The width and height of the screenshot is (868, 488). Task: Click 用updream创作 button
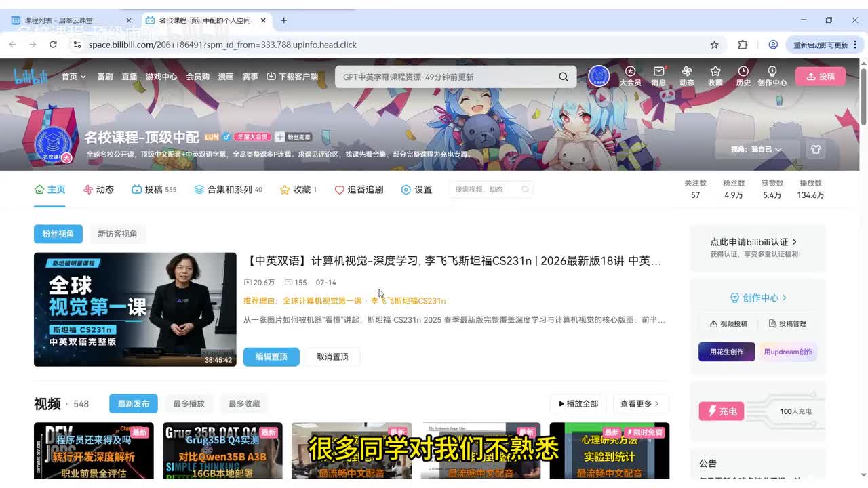(x=788, y=352)
